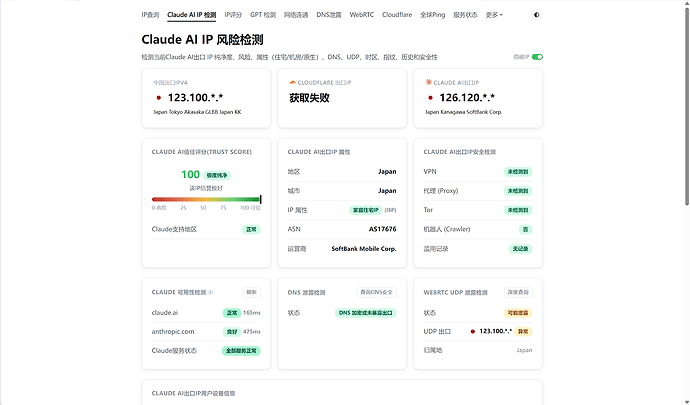Viewport: 690px width, 405px height.
Task: Click the IP address 123.100.*.* in first card
Action: coord(195,98)
